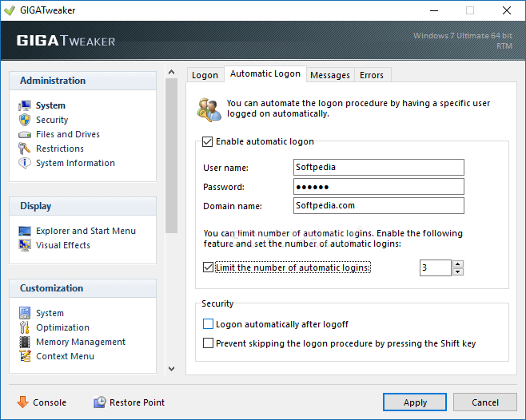The image size is (526, 420).
Task: Open Explorer and Start Menu section
Action: click(x=86, y=231)
